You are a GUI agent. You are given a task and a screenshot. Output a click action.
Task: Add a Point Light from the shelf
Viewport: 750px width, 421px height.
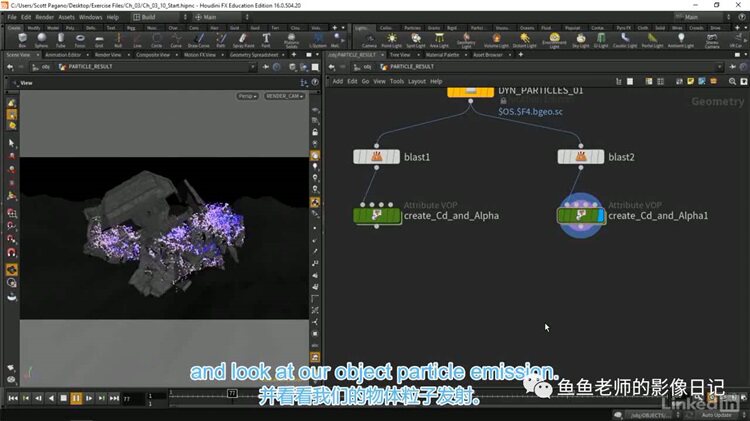pyautogui.click(x=392, y=40)
